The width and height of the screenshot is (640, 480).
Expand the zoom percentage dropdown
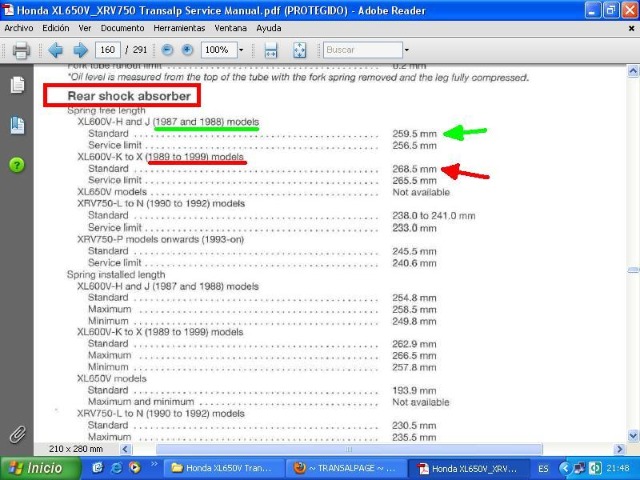241,49
